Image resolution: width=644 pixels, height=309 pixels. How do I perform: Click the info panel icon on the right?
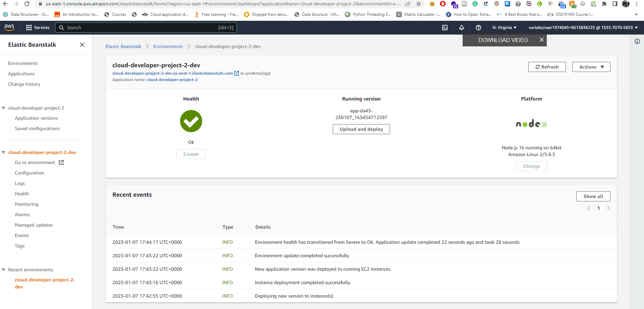(637, 41)
